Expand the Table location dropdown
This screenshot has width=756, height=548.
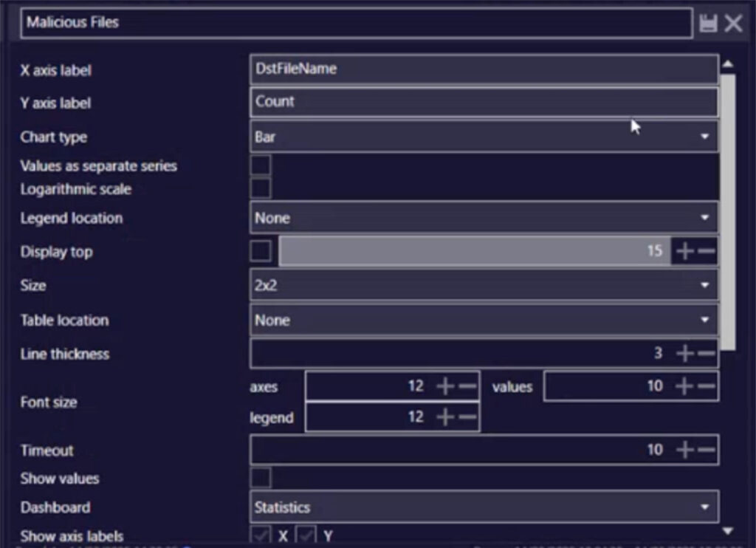(x=484, y=320)
